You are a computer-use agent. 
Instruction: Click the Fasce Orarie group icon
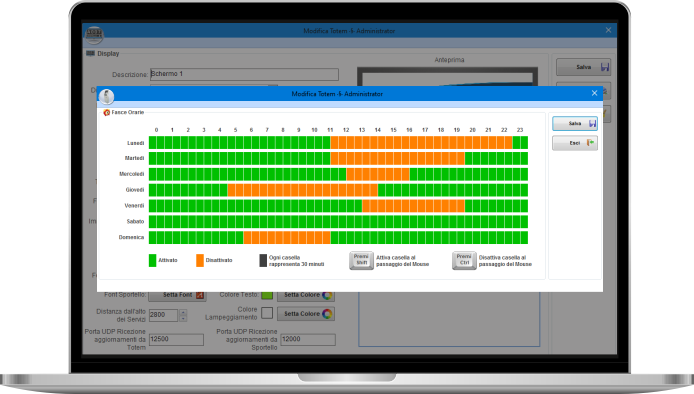pos(107,113)
